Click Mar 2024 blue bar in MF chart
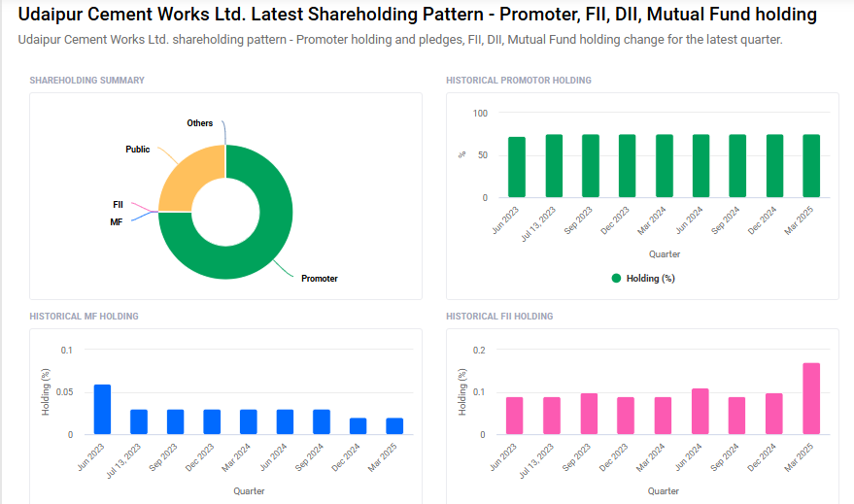Screen dimensions: 854x504 pyautogui.click(x=249, y=422)
